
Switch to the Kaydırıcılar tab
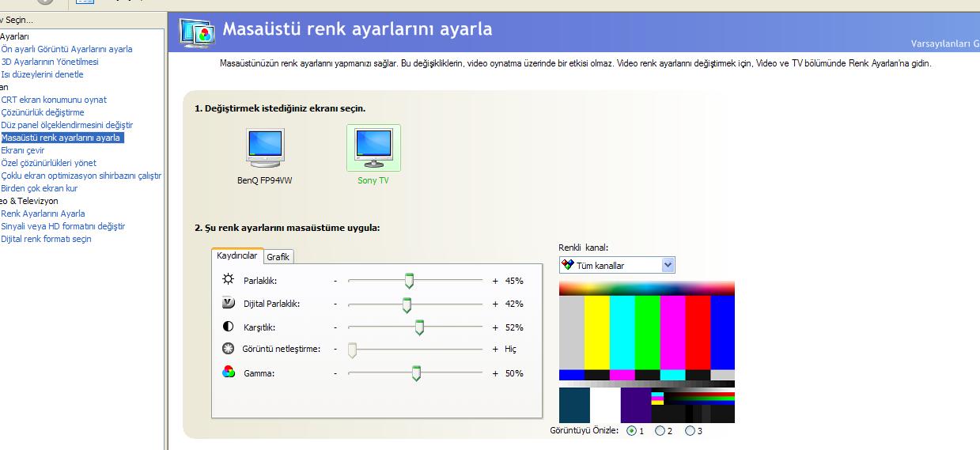237,255
